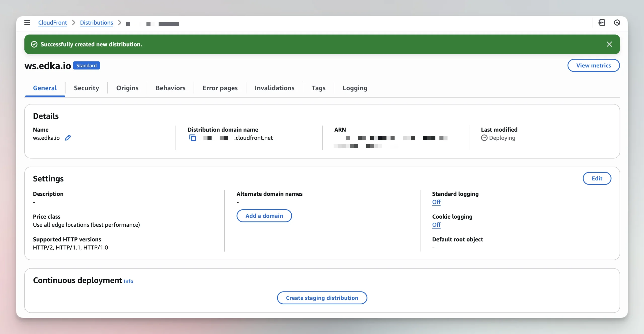The image size is (644, 334).
Task: Navigate to the Distributions breadcrumb link
Action: coord(96,23)
